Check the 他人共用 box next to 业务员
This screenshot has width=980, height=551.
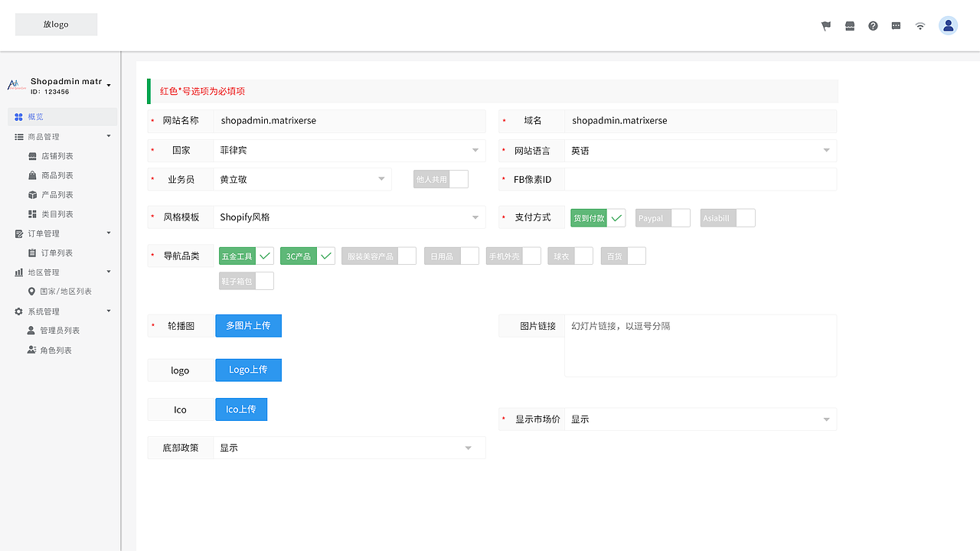[459, 178]
